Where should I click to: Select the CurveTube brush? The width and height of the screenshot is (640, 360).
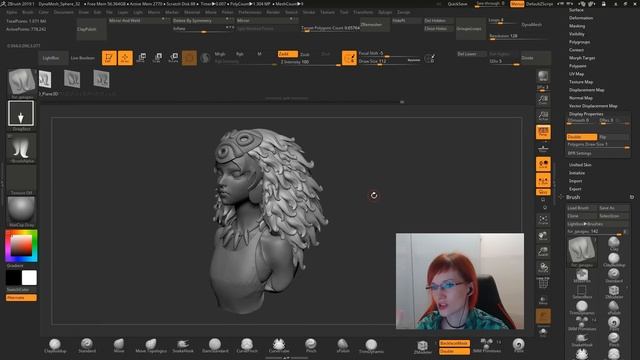[279, 346]
